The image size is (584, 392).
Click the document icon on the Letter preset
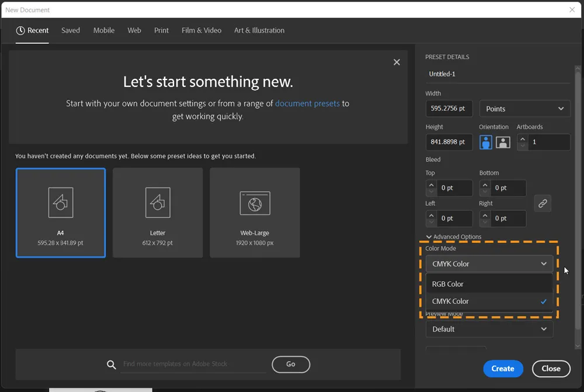point(157,203)
